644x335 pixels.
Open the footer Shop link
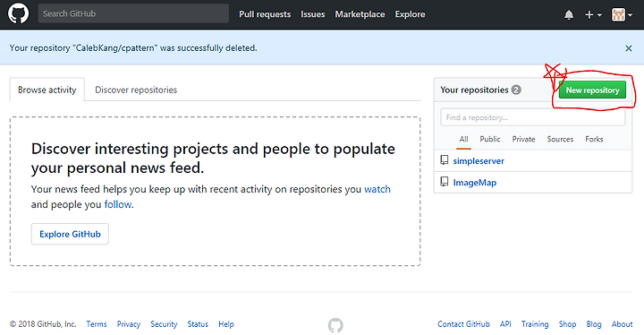click(567, 324)
